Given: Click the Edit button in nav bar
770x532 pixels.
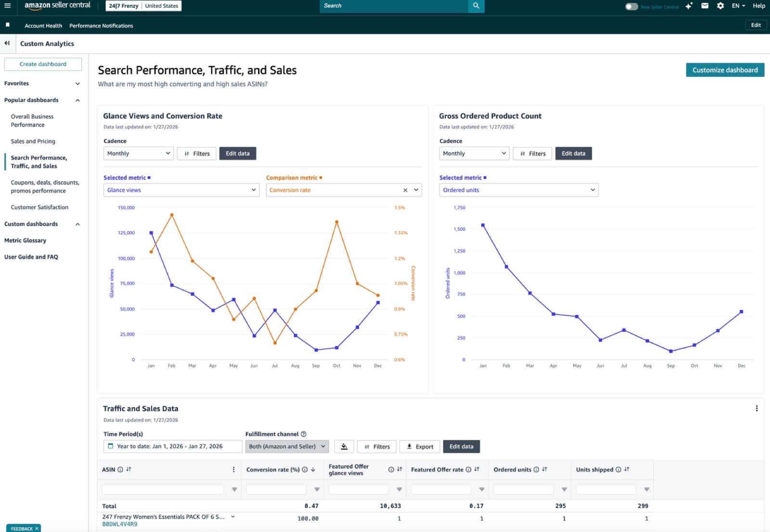Looking at the screenshot, I should [x=756, y=25].
